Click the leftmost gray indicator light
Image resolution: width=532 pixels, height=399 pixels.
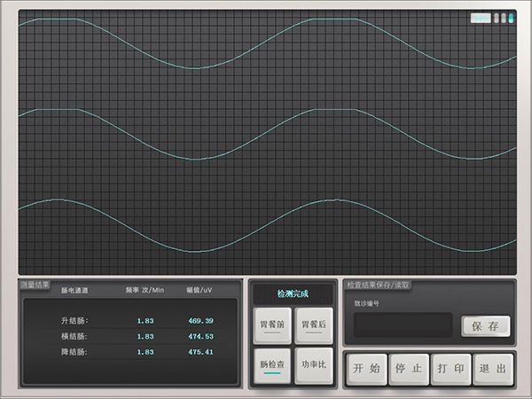tap(497, 19)
